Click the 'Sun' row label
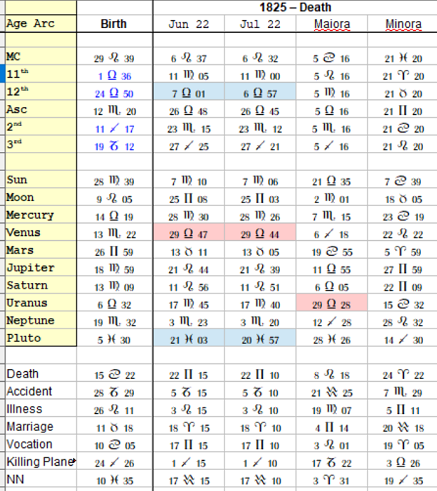 coord(17,180)
